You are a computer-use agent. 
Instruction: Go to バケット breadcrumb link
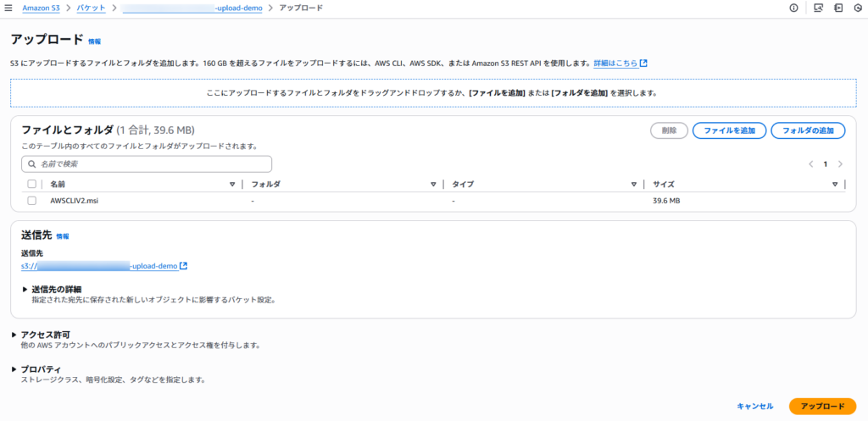tap(92, 8)
